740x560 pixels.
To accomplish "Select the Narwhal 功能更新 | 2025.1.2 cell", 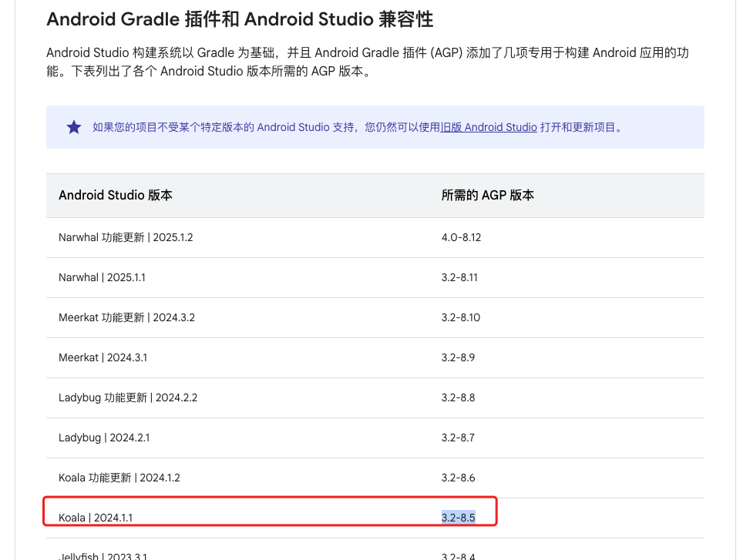I will [x=126, y=237].
